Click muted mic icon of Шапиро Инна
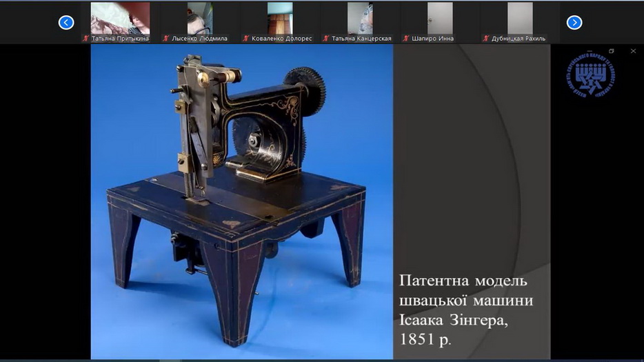This screenshot has width=644, height=362. click(406, 39)
